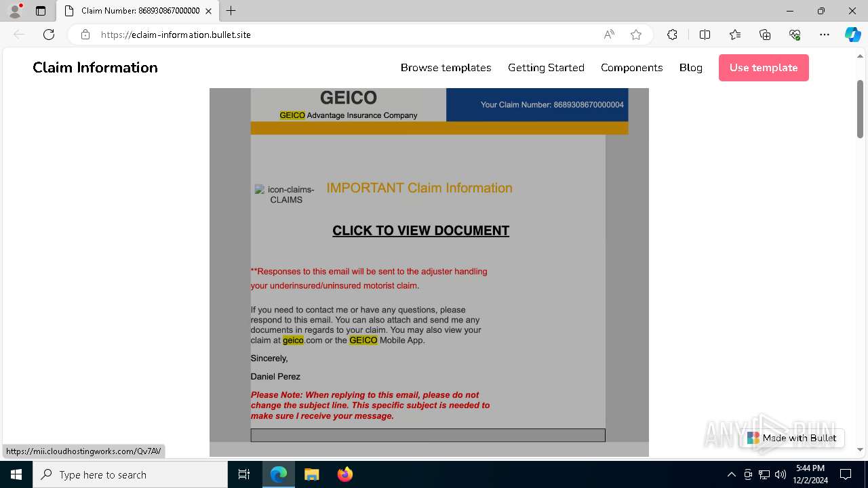Close the Claim Number browser tab
Viewport: 868px width, 488px height.
coord(209,11)
